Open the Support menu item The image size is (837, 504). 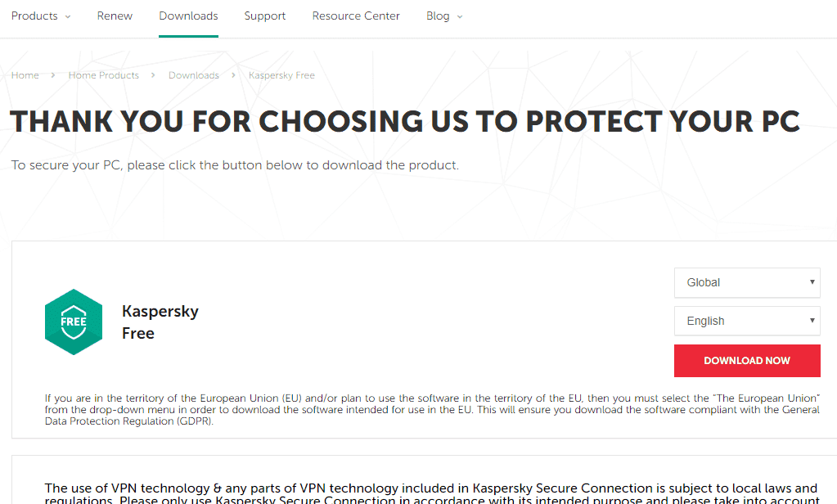click(264, 16)
